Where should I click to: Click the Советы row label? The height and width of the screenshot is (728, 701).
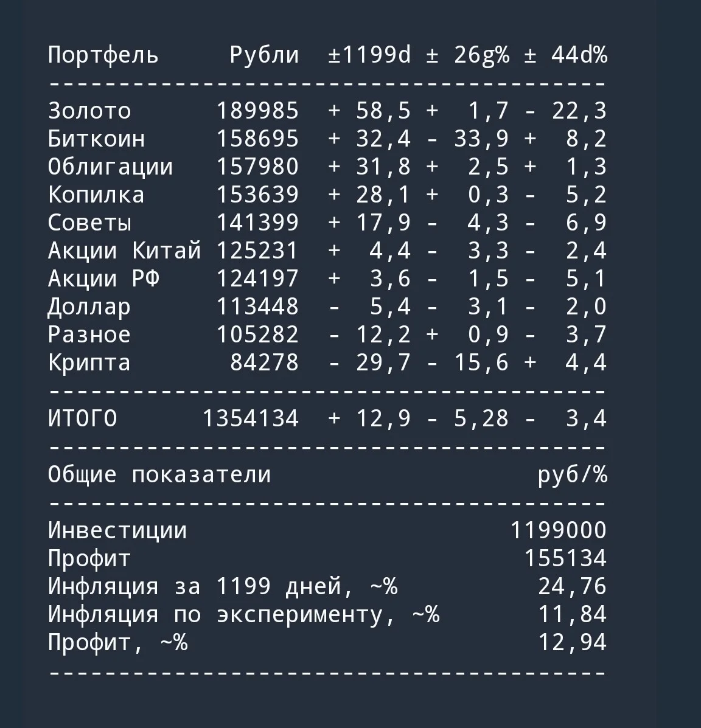coord(89,223)
